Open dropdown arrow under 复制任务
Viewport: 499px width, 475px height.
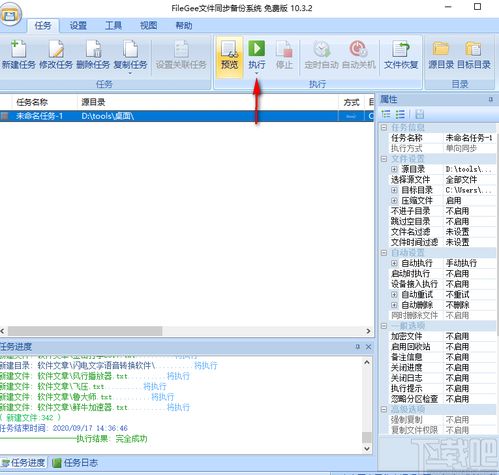[130, 73]
